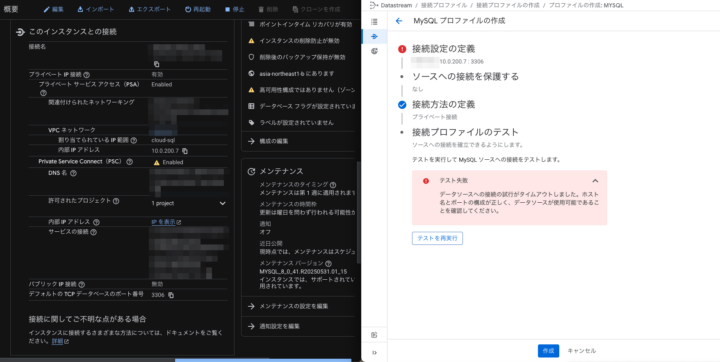This screenshot has width=720, height=362.
Task: Click インポート in the Cloud SQL toolbar
Action: click(x=96, y=9)
